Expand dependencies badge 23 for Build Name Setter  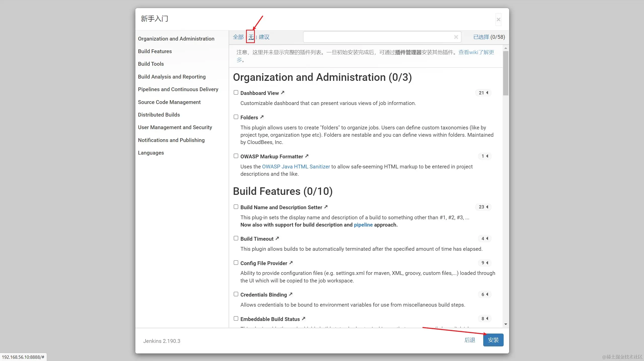tap(483, 207)
